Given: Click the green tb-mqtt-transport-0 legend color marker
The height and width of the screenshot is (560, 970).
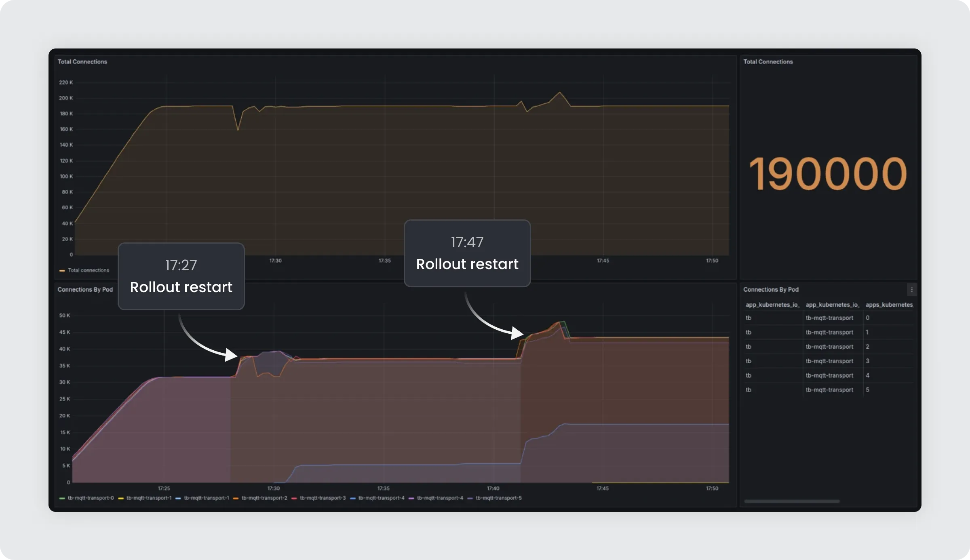Looking at the screenshot, I should click(x=62, y=499).
